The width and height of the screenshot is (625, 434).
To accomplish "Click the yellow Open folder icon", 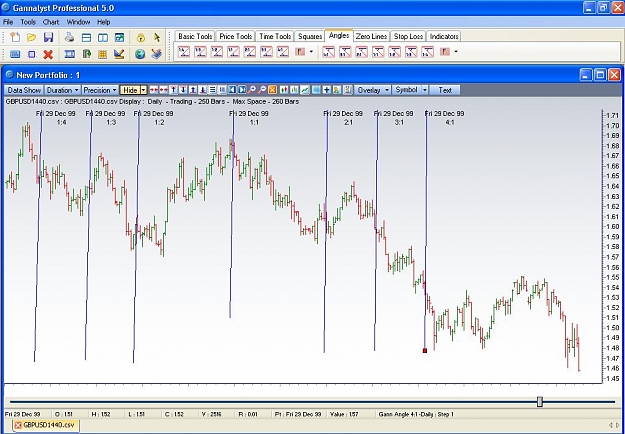I will [x=31, y=37].
